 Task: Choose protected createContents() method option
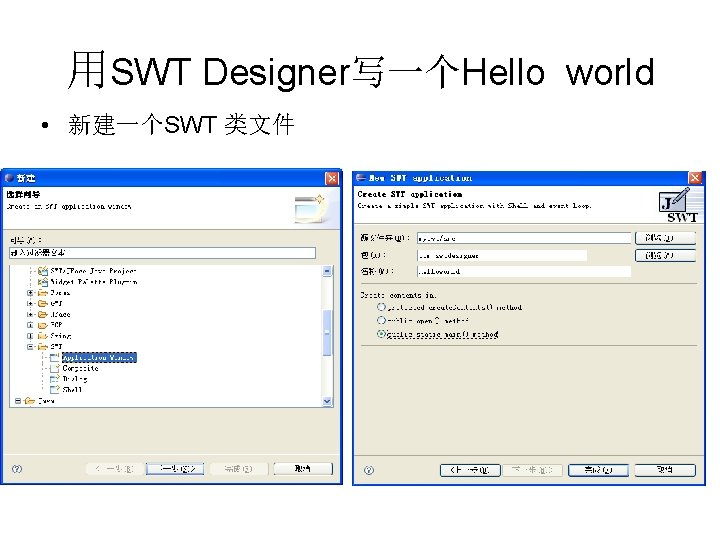(x=381, y=307)
